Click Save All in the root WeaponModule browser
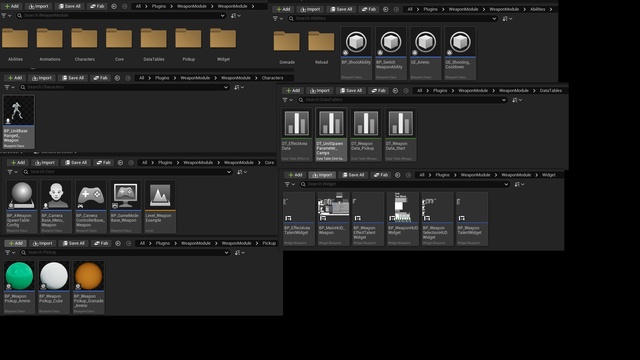640x360 pixels. (70, 6)
